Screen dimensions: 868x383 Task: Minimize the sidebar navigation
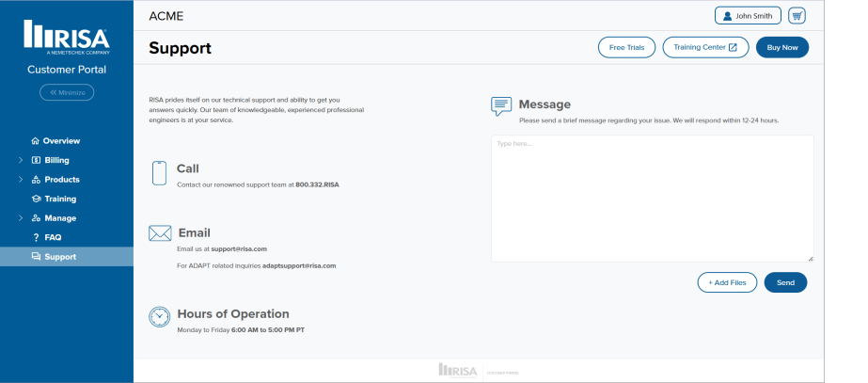(67, 92)
